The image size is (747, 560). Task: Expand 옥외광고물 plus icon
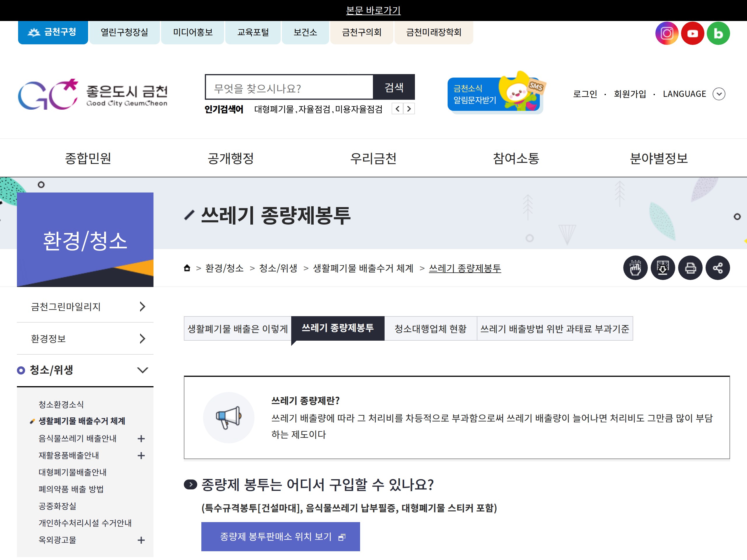(141, 540)
